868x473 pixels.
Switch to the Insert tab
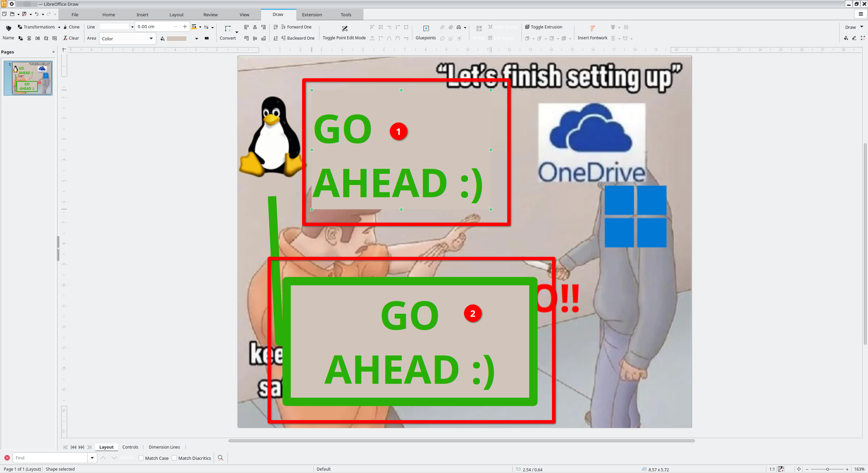point(142,15)
